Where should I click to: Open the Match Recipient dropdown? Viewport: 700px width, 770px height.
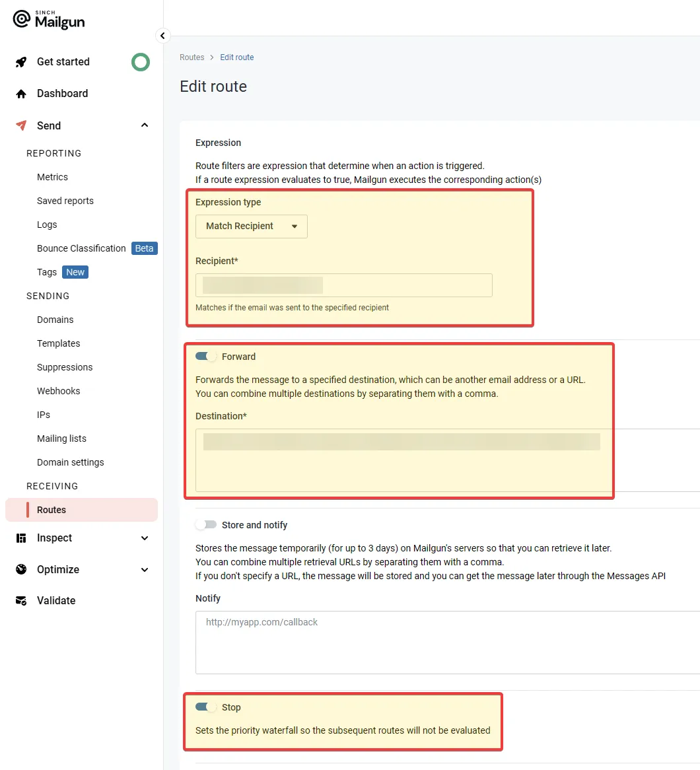pyautogui.click(x=251, y=226)
